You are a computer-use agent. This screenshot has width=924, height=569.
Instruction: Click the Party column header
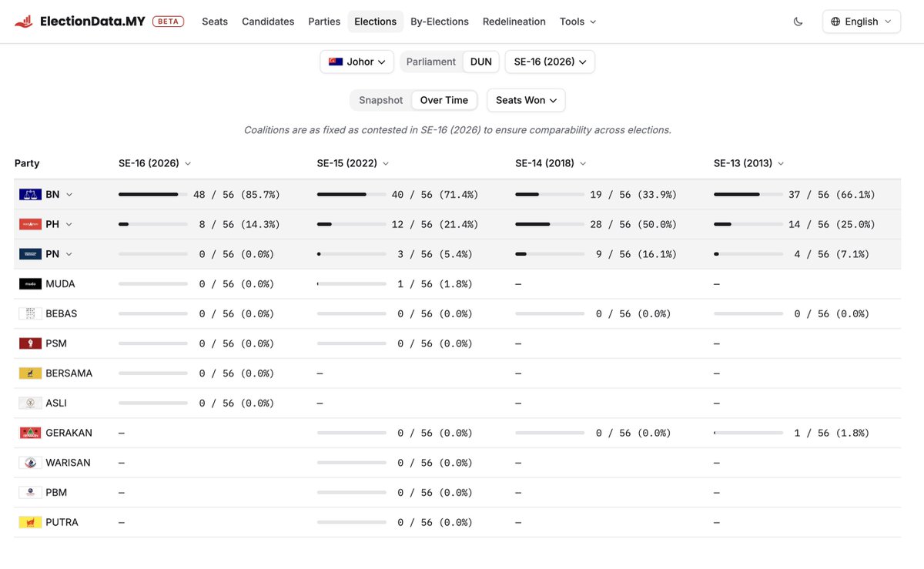coord(27,163)
